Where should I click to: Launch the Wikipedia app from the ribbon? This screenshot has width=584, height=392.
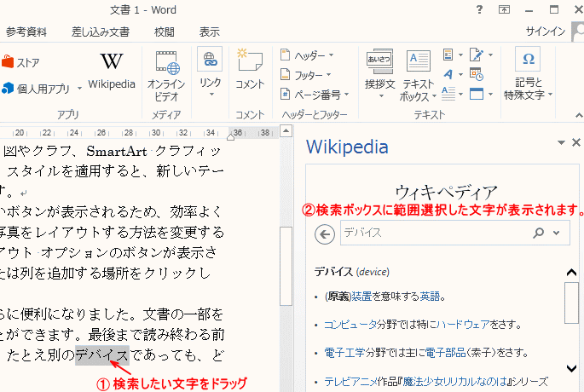tap(112, 71)
